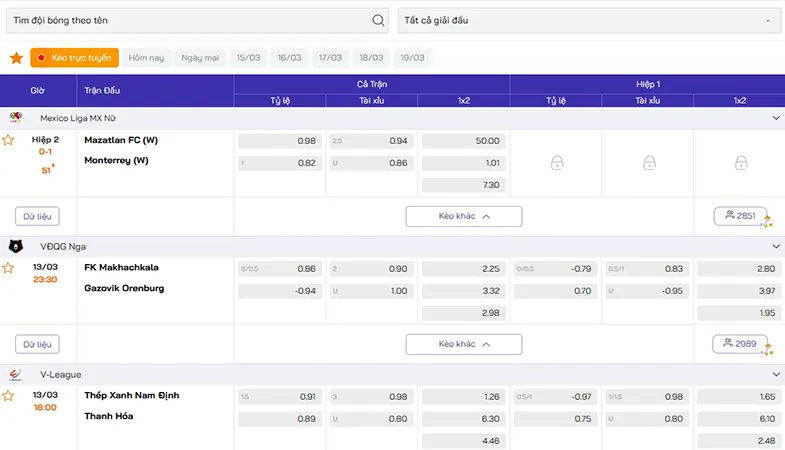Select the 17/03 date tab

[x=330, y=58]
